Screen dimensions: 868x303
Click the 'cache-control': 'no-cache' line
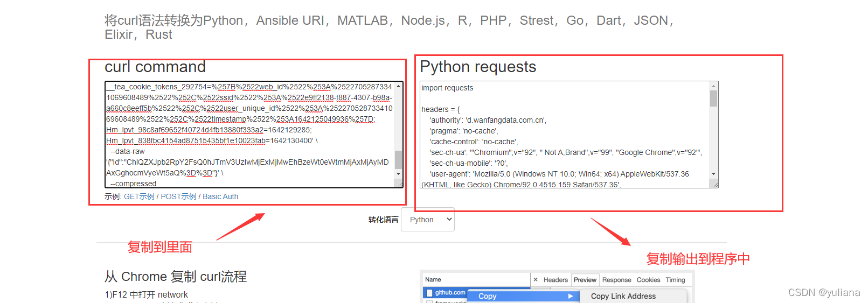pyautogui.click(x=474, y=142)
